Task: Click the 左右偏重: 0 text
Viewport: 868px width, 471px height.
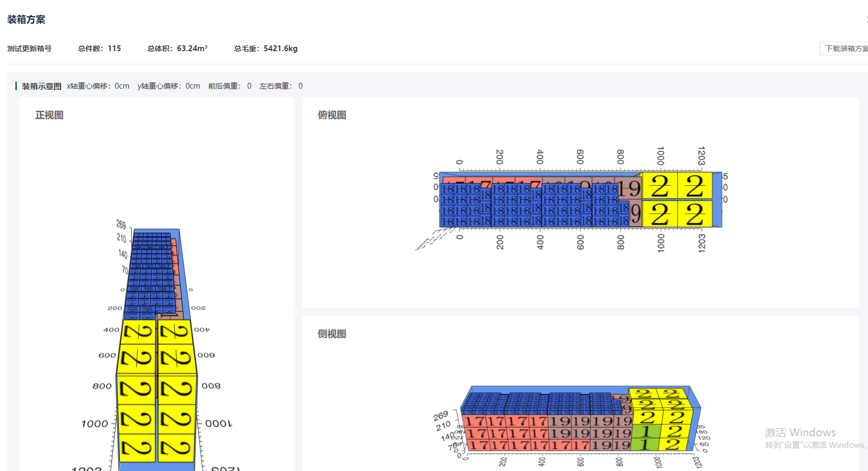Action: (x=281, y=86)
